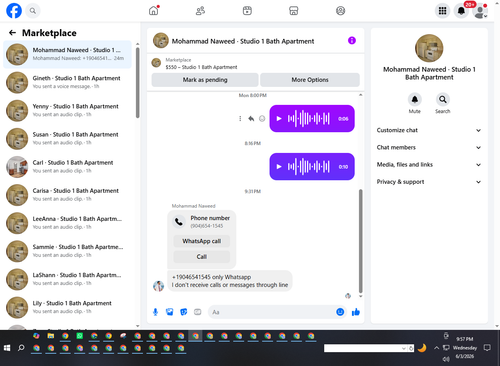Open Susan - Studio 1 Bath Apartment chat
The width and height of the screenshot is (500, 366).
(67, 138)
